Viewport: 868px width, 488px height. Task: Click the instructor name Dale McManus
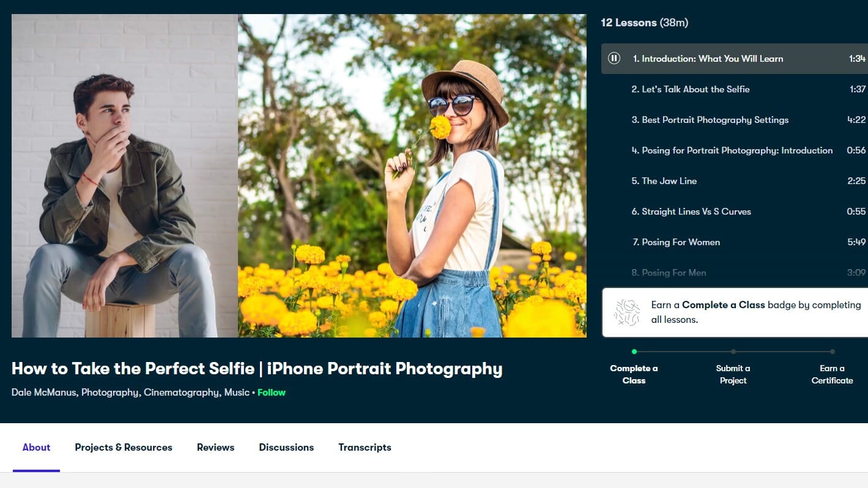(x=46, y=392)
